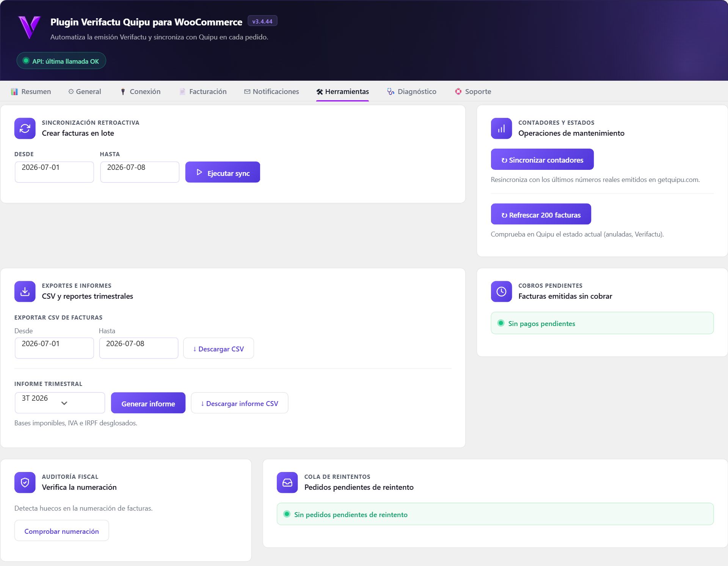
Task: Click the Bases imponibles, IVA e IRPF desglosados note
Action: [x=76, y=423]
